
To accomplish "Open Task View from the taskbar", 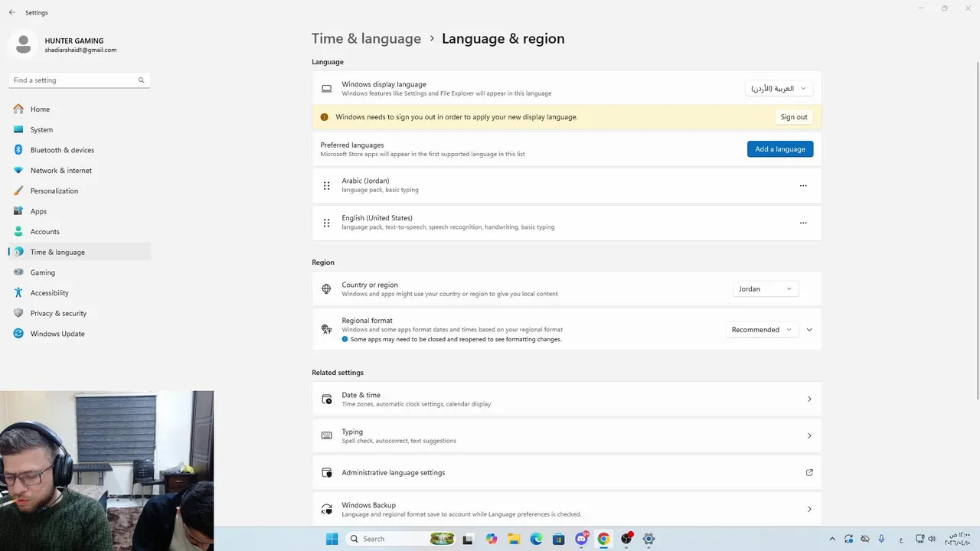I will tap(469, 539).
